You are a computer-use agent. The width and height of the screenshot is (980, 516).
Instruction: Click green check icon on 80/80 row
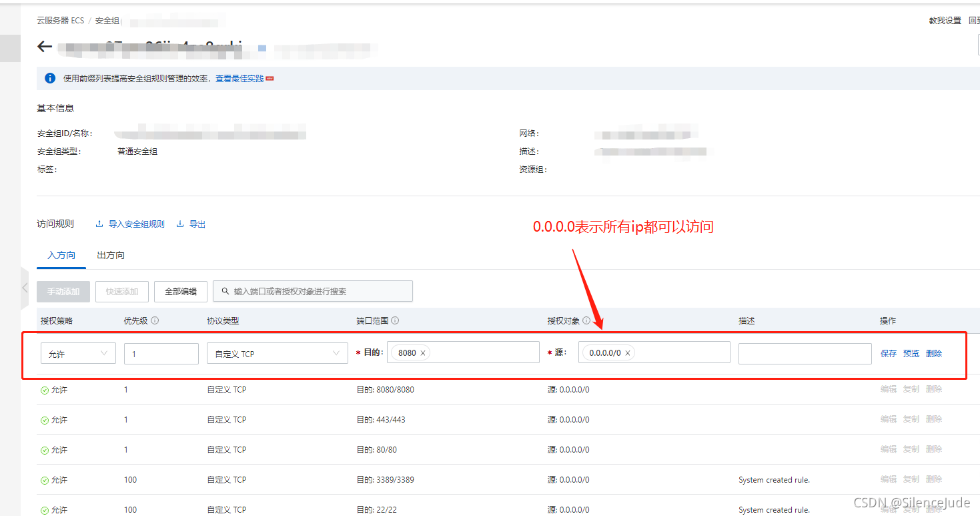point(45,450)
